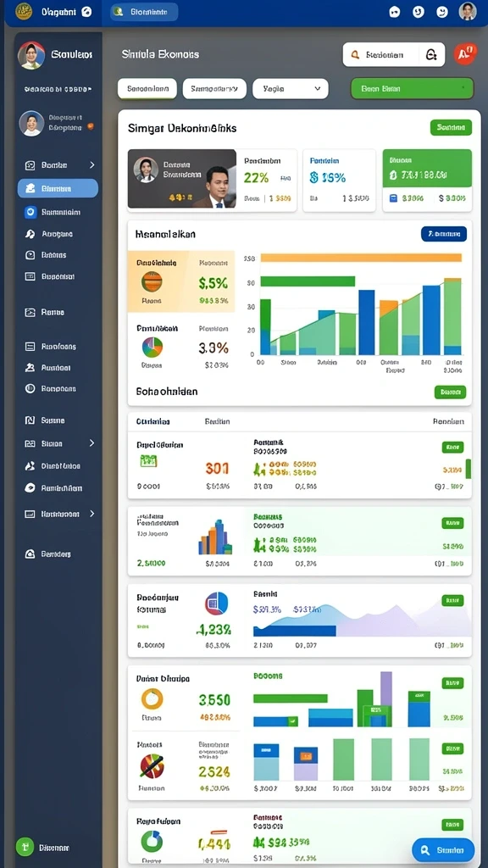
Task: Expand the last chevron item in the sidebar
Action: tap(91, 514)
